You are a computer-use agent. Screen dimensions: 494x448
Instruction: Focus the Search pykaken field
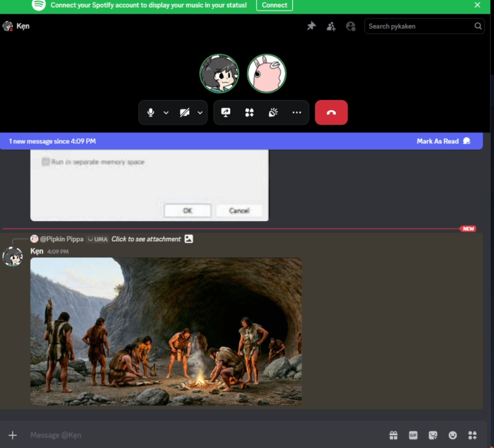(424, 26)
